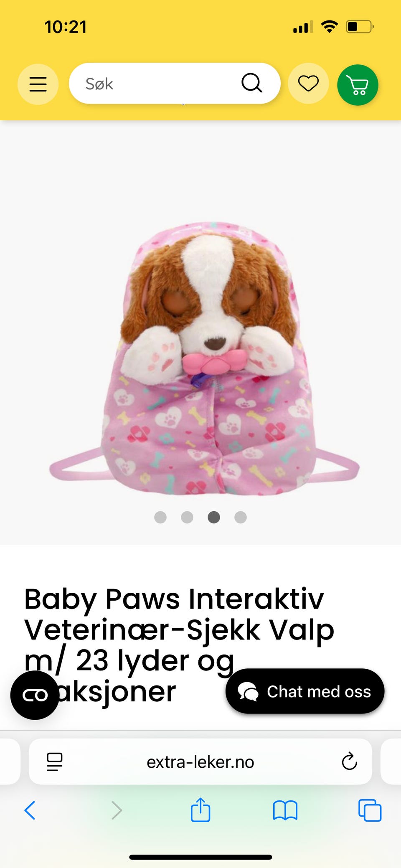This screenshot has height=868, width=401.
Task: Select the fourth image carousel dot
Action: (241, 517)
